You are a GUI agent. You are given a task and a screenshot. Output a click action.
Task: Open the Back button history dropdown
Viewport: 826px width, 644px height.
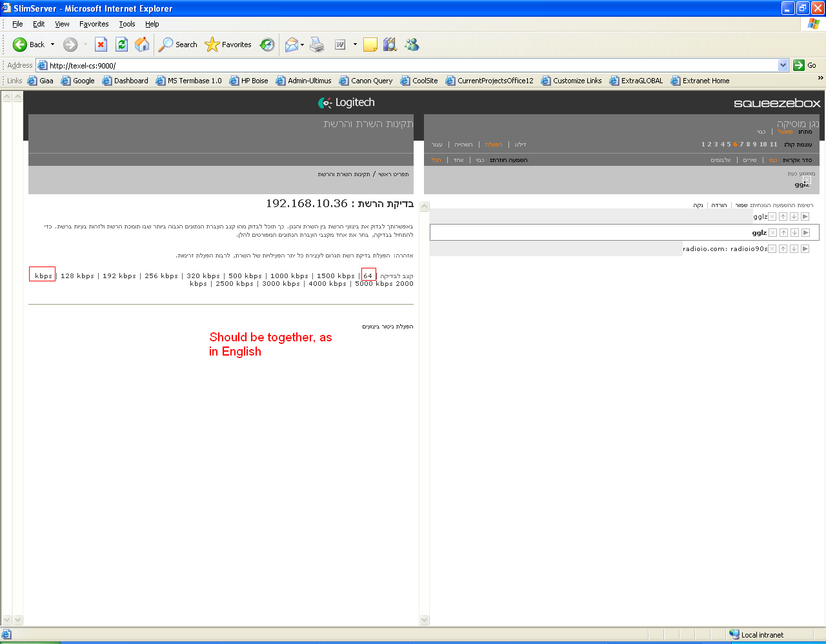[x=53, y=45]
